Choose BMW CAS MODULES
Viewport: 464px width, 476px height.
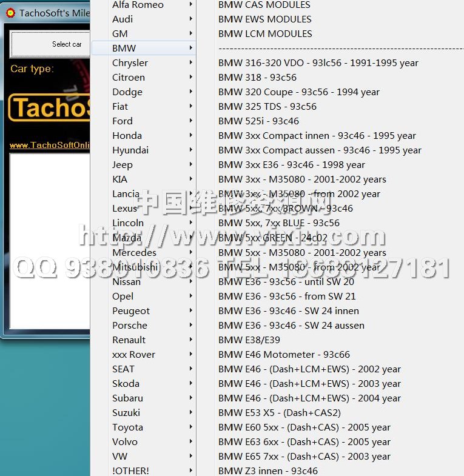point(263,5)
